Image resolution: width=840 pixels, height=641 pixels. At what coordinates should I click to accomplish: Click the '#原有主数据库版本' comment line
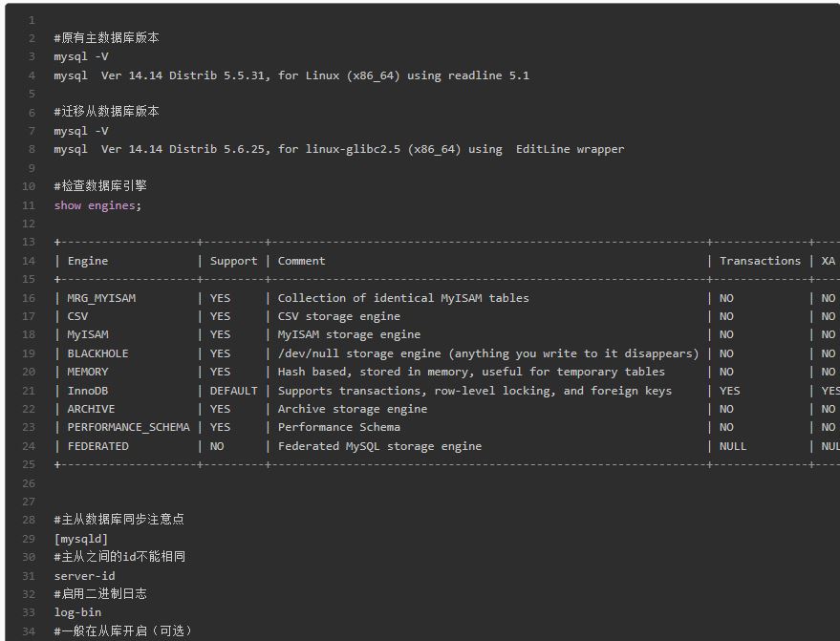pos(106,38)
